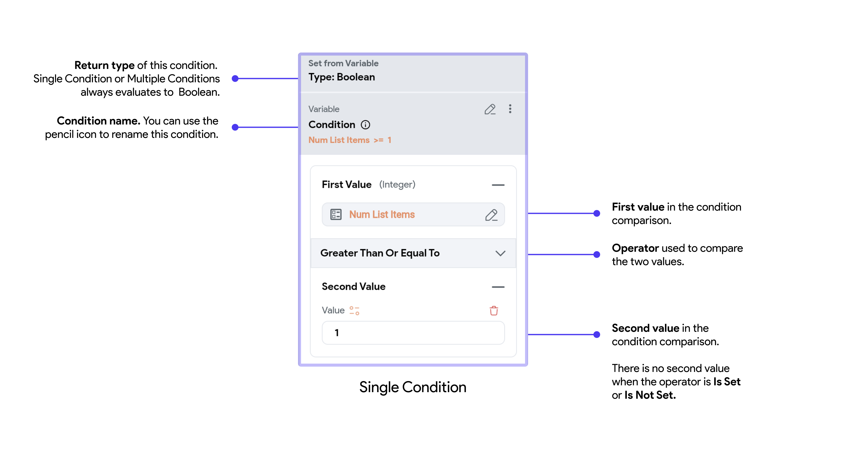Open the Greater Than Or Equal To dropdown

(413, 253)
